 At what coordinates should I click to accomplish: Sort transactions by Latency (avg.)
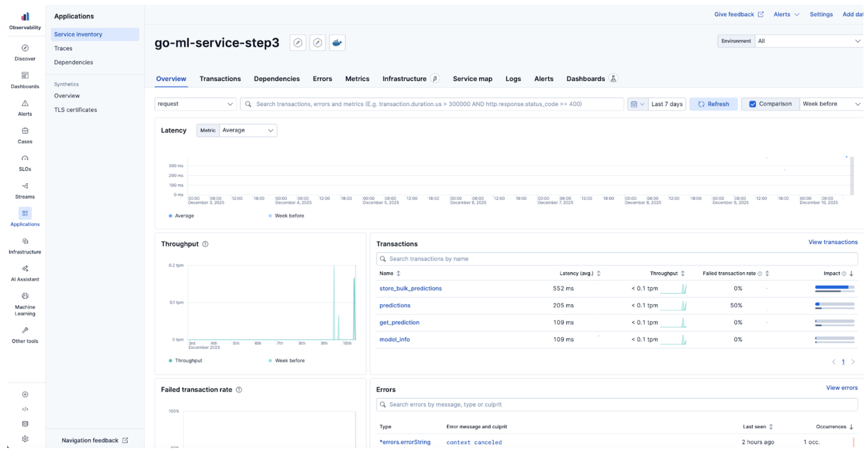click(580, 274)
